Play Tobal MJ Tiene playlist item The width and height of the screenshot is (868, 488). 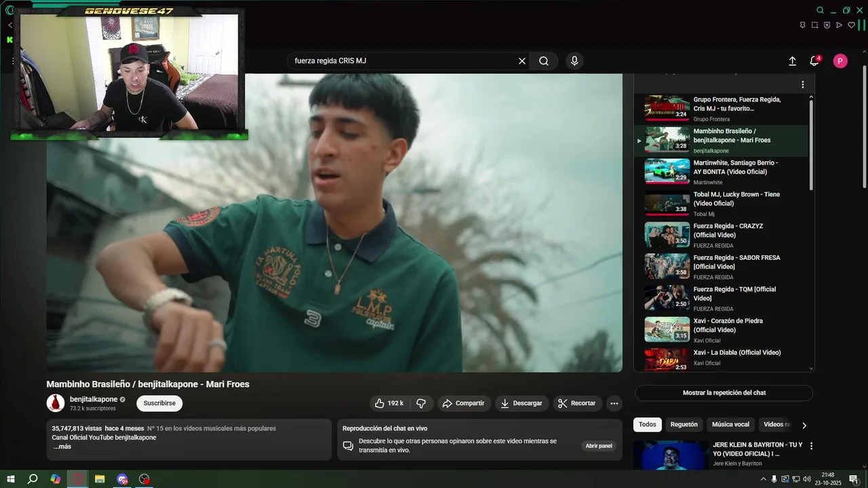(721, 204)
